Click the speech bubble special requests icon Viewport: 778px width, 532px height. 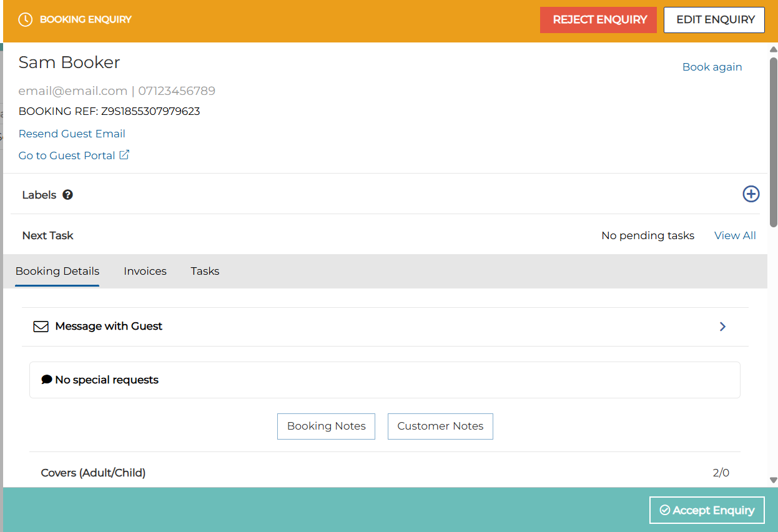coord(47,380)
